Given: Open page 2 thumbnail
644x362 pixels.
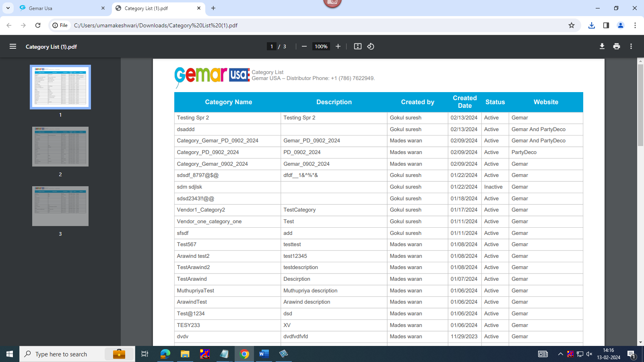Looking at the screenshot, I should [60, 146].
